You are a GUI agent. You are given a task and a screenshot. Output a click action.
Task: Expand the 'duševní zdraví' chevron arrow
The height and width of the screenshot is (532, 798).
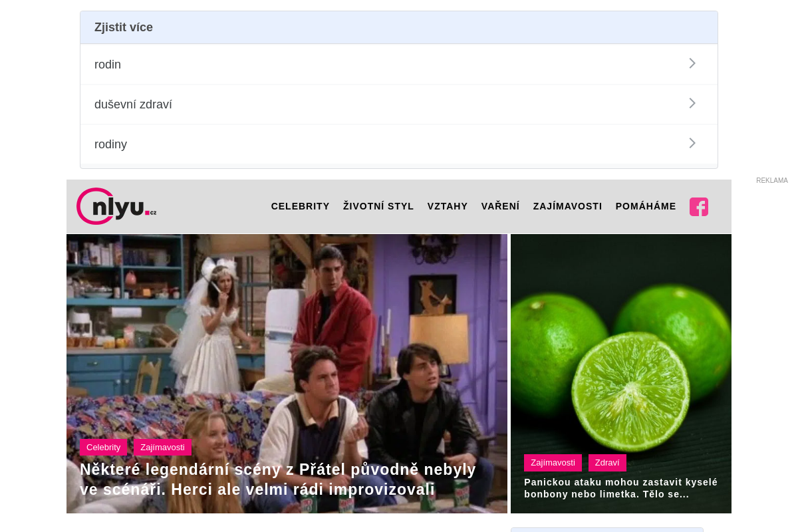tap(692, 103)
